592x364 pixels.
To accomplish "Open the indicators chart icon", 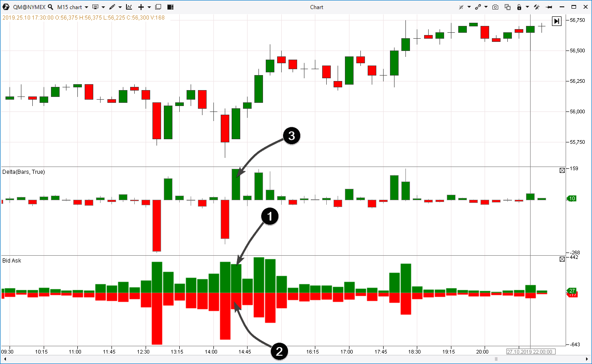I will [x=129, y=7].
